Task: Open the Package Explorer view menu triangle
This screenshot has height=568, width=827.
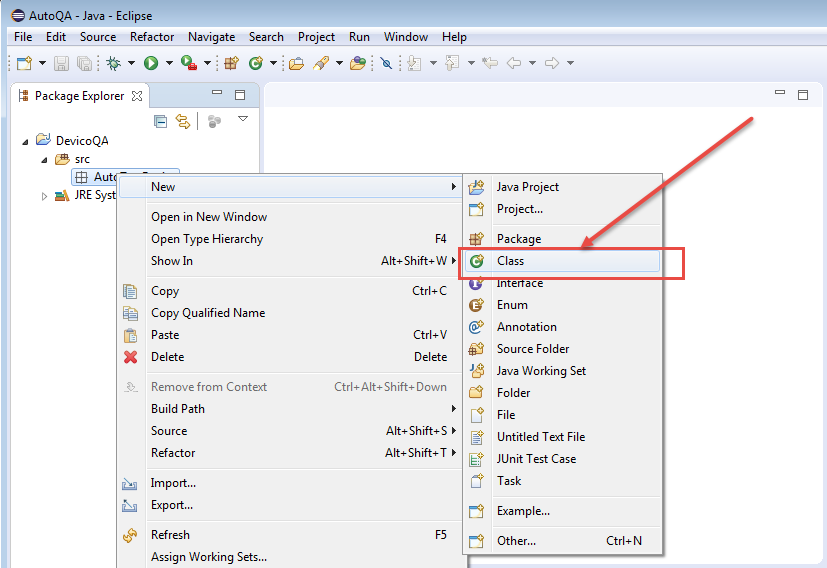Action: (x=243, y=119)
